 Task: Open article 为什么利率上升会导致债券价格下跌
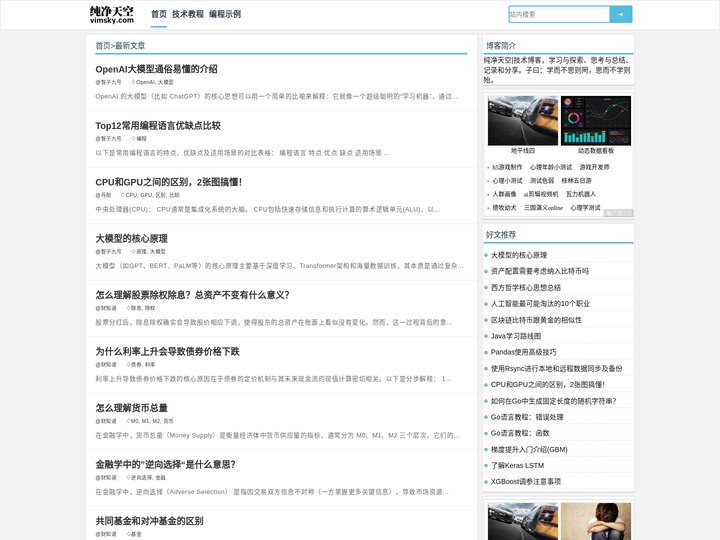[167, 352]
